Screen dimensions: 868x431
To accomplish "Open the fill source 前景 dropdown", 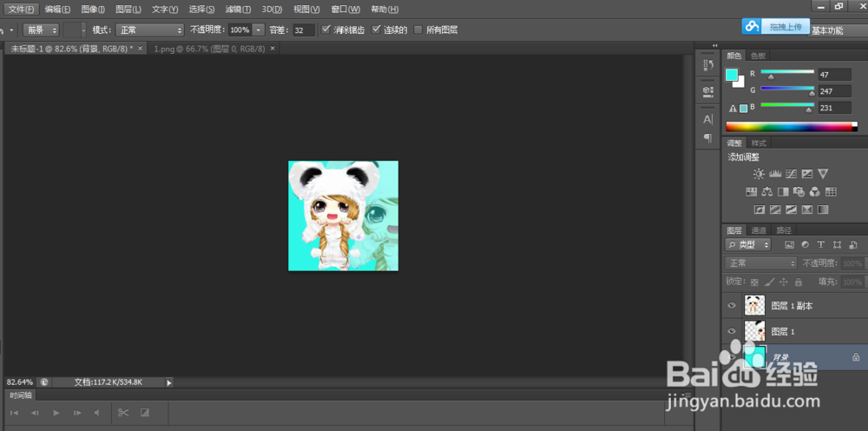I will 41,30.
